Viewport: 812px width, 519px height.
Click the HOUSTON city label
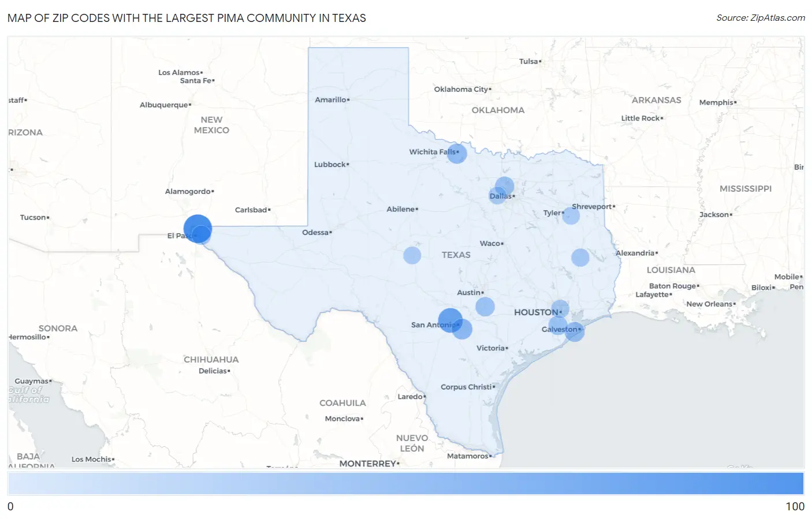coord(536,312)
